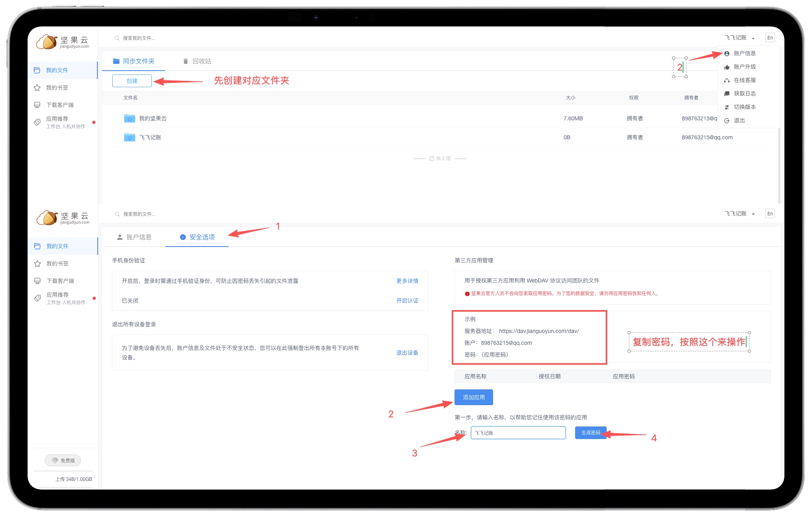Click En language button on security options page
Image resolution: width=812 pixels, height=516 pixels.
(x=770, y=214)
